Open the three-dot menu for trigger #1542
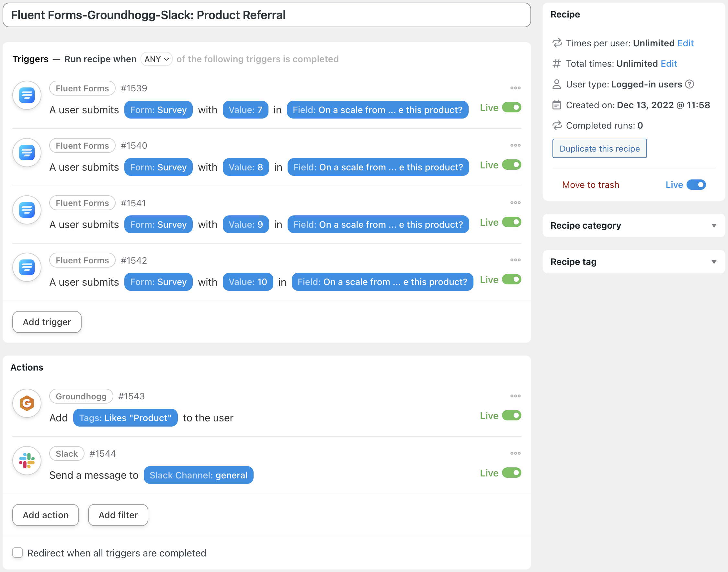Screen dimensions: 728x572 coord(515,260)
